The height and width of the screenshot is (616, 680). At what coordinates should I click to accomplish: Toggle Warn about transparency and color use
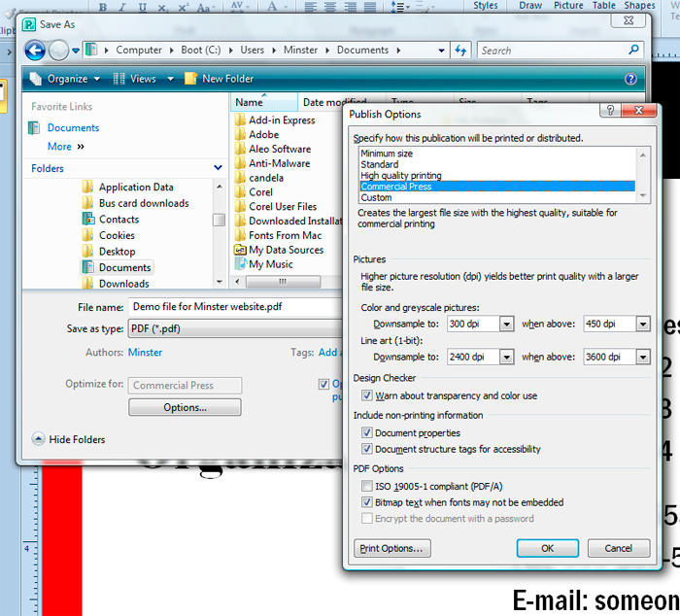(366, 395)
